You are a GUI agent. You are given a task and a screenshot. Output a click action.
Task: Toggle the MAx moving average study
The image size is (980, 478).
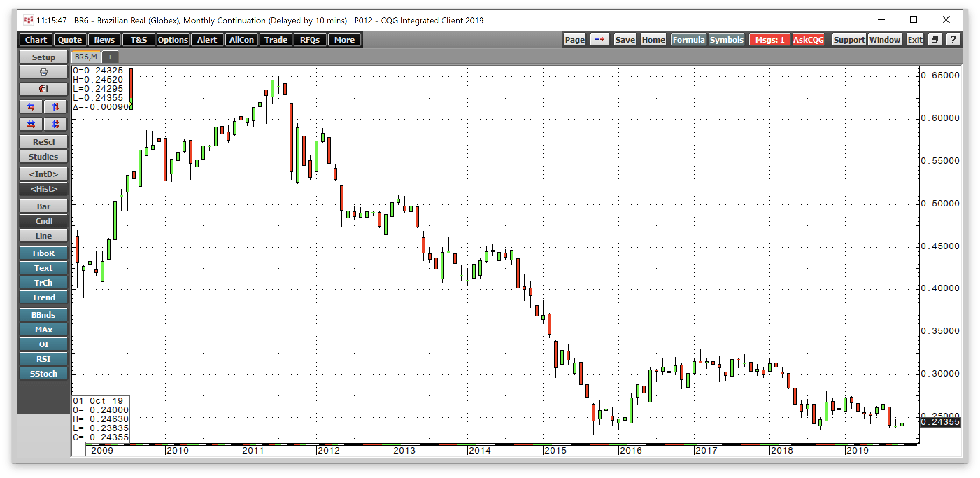43,330
